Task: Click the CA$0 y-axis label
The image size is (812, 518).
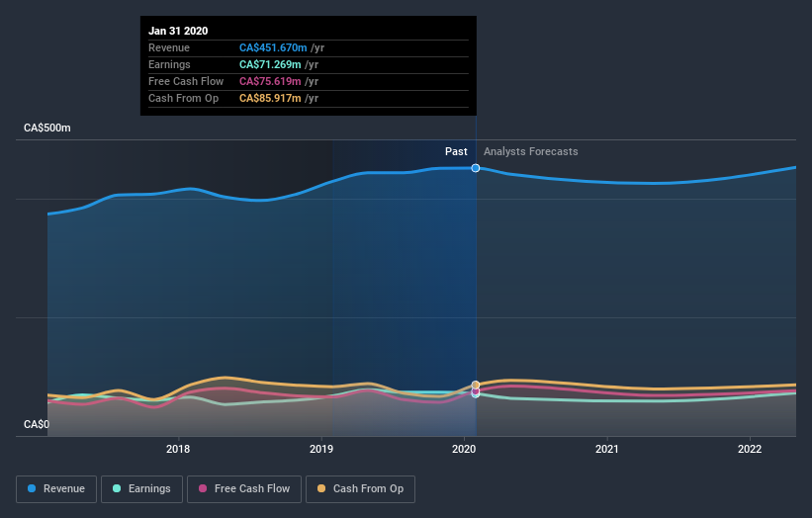Action: (x=37, y=424)
